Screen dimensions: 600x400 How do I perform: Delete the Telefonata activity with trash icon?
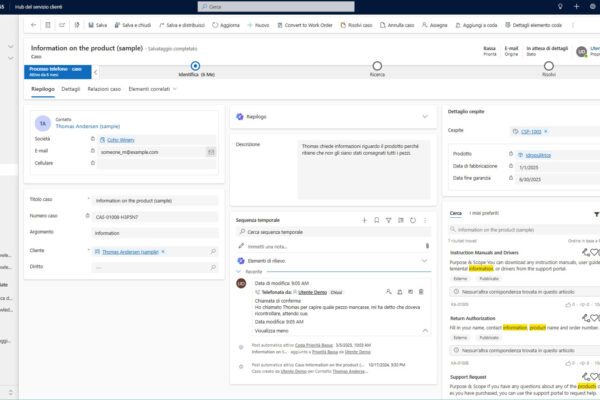[x=421, y=292]
